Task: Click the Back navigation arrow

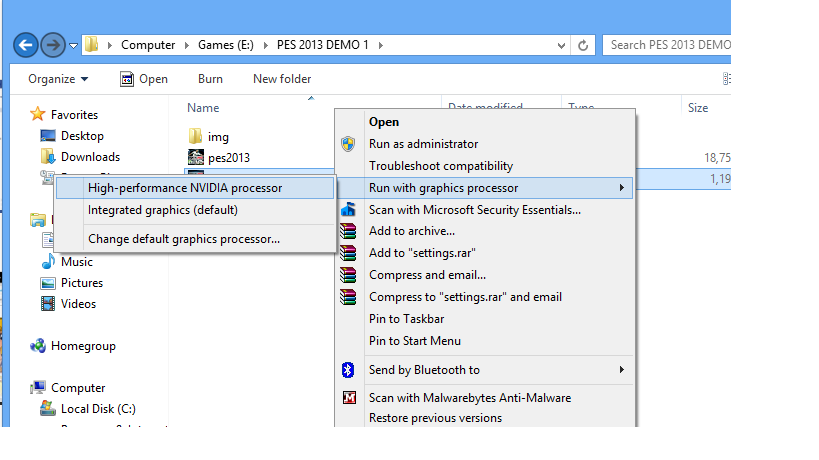Action: [x=25, y=45]
